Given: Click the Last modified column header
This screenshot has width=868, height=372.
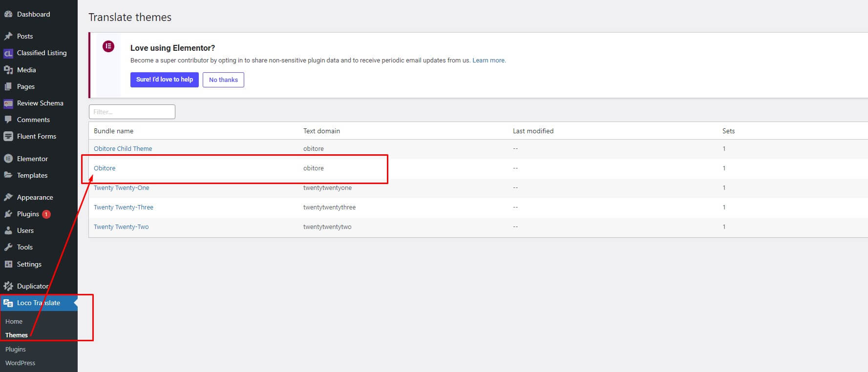Looking at the screenshot, I should [533, 131].
